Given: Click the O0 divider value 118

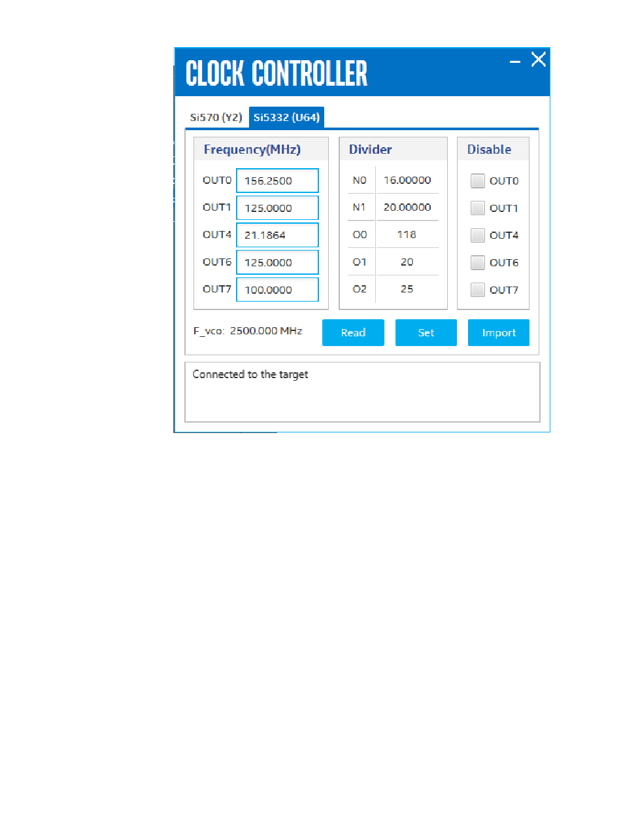Looking at the screenshot, I should [407, 234].
